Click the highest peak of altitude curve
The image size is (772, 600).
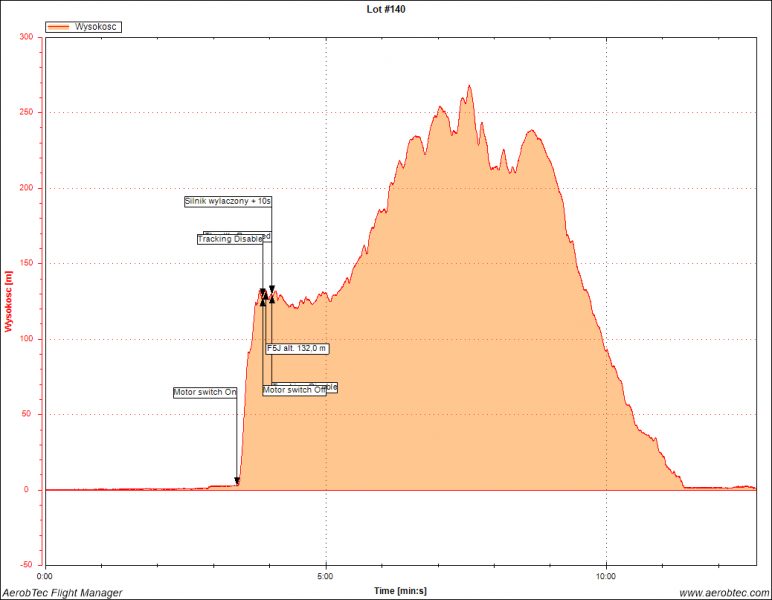click(469, 86)
